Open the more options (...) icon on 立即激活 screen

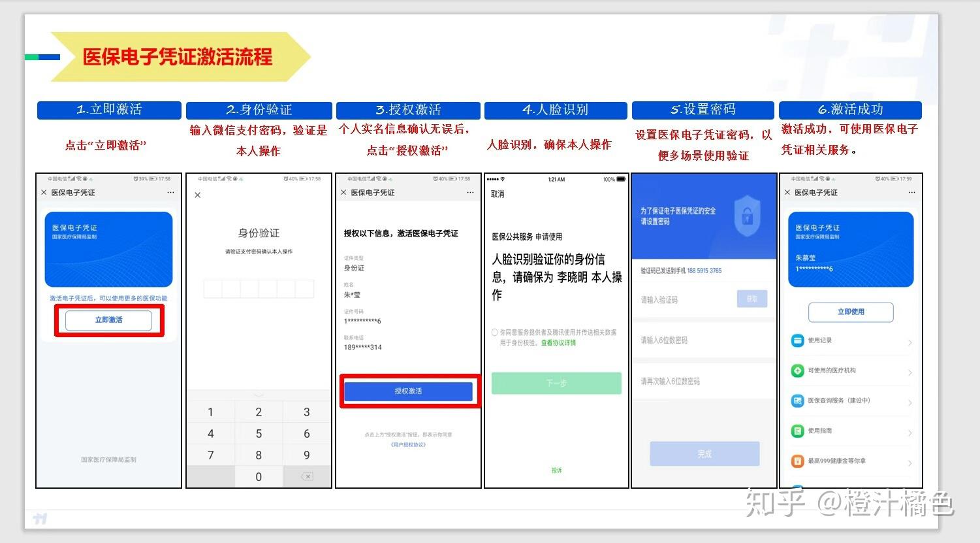point(170,191)
